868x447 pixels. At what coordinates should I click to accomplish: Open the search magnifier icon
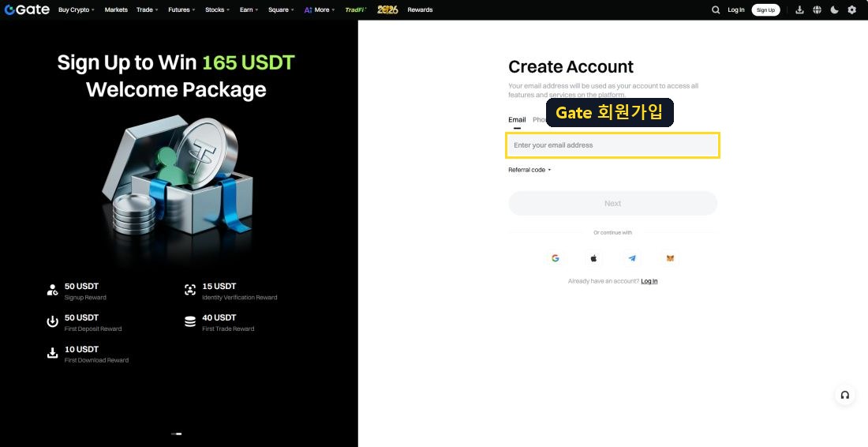[716, 10]
